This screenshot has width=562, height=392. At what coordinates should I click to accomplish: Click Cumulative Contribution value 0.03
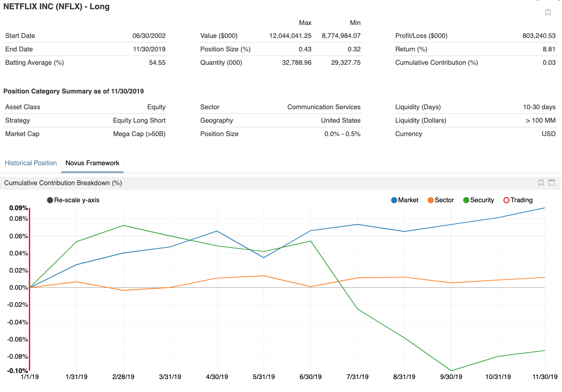click(549, 62)
